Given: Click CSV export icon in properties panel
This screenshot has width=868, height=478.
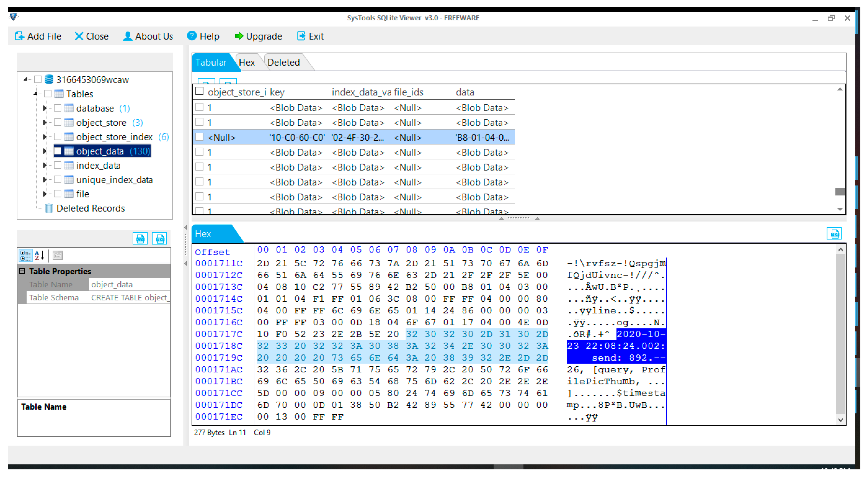Looking at the screenshot, I should coord(140,239).
